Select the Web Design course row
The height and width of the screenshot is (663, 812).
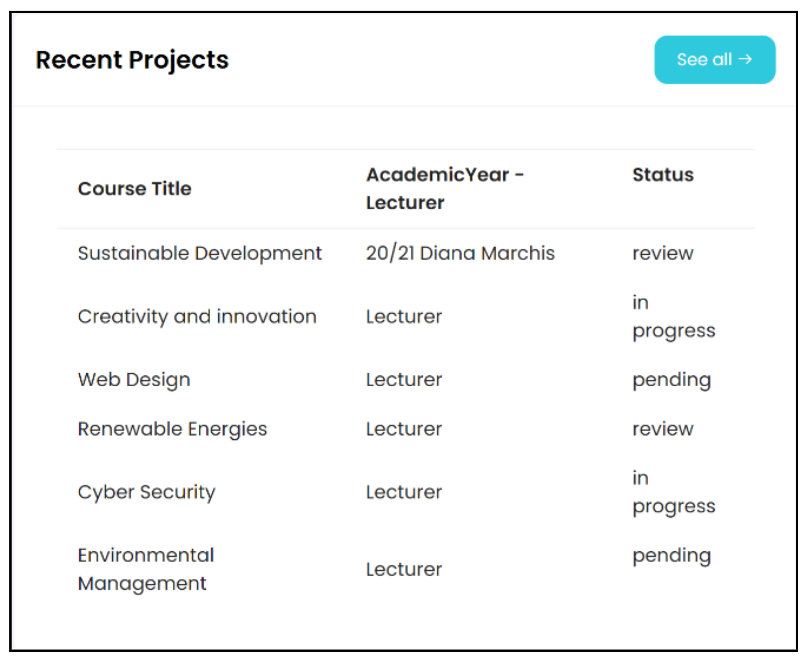coord(134,380)
